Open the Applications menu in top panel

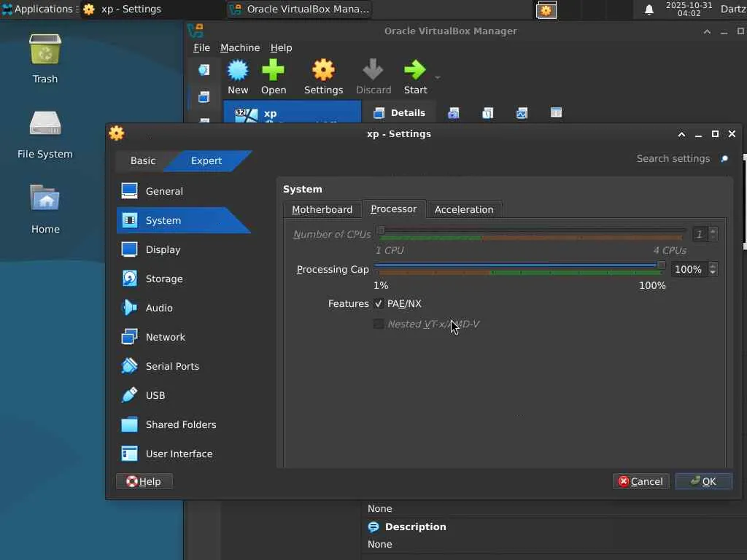(x=39, y=9)
